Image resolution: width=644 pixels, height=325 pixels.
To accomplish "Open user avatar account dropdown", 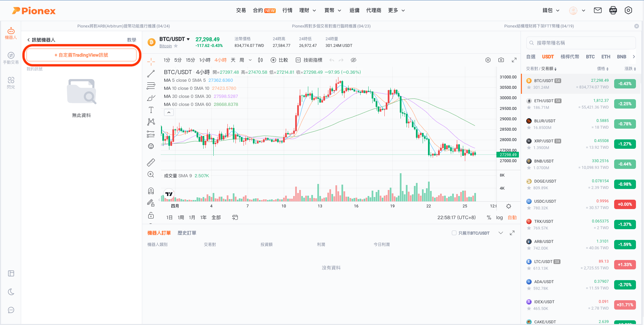I will (577, 10).
